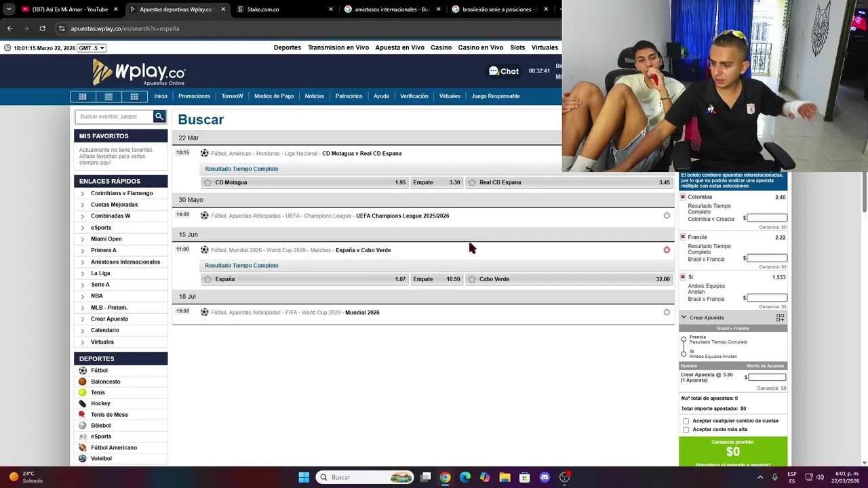This screenshot has width=868, height=488.
Task: Click the star next to CD Motagua odds
Action: tap(208, 182)
